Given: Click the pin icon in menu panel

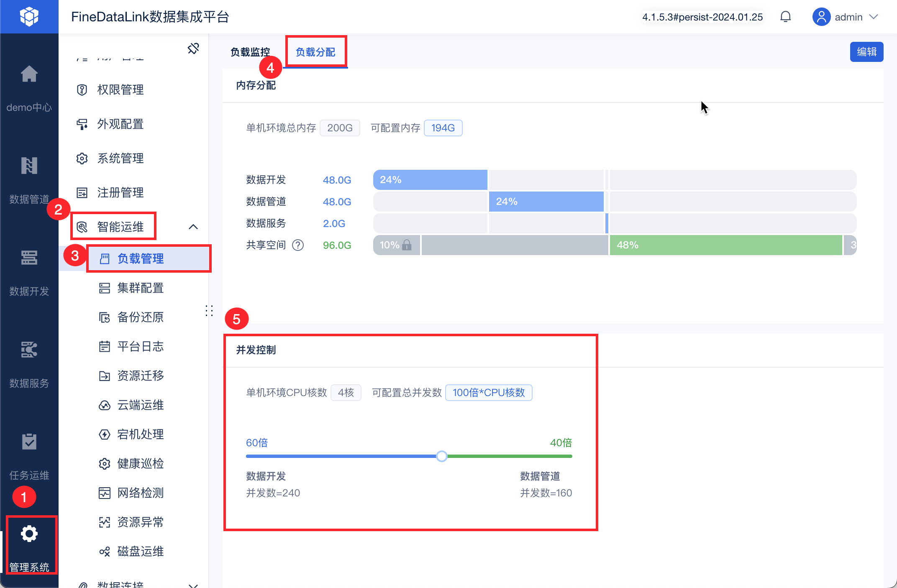Looking at the screenshot, I should pyautogui.click(x=193, y=49).
